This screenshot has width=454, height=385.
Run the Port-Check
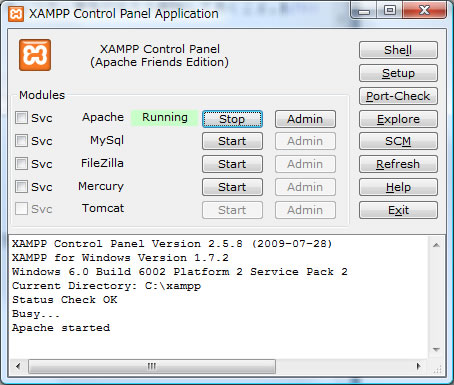(398, 96)
